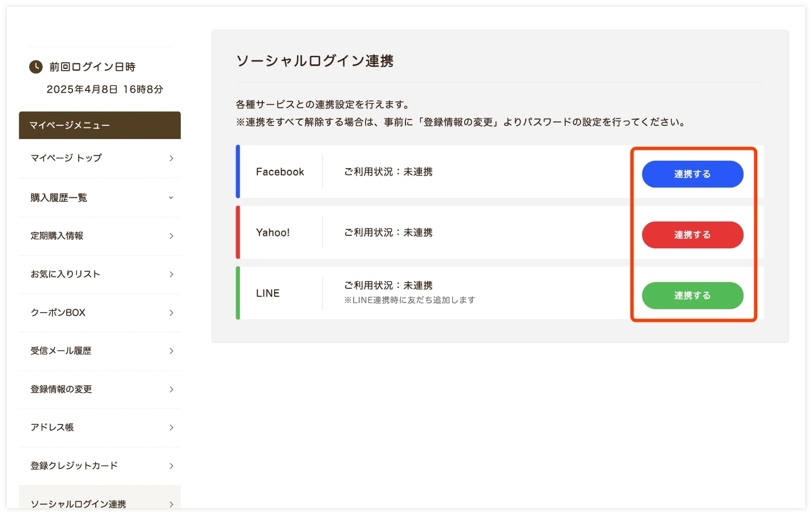Click the ※LINE連携時に友だち追加します note

coord(409,300)
